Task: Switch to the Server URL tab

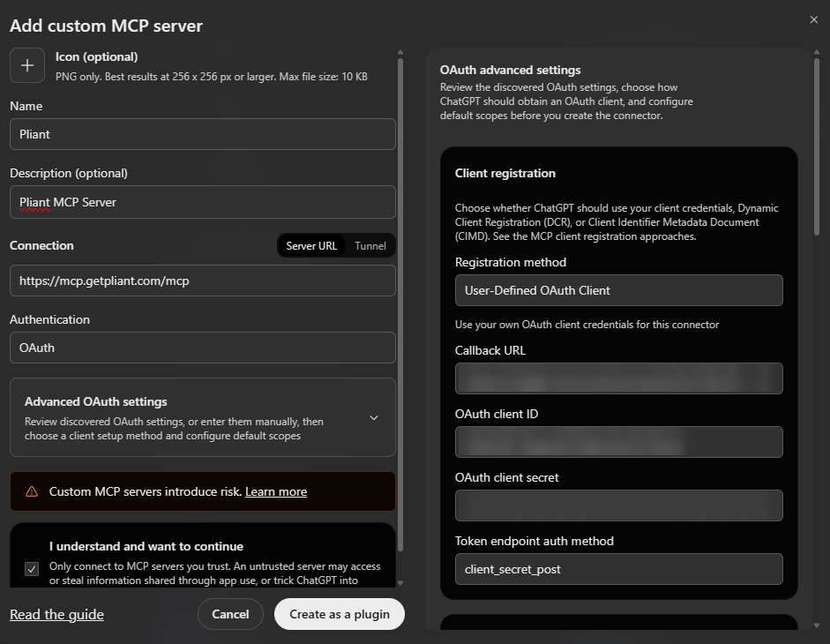Action: 311,246
